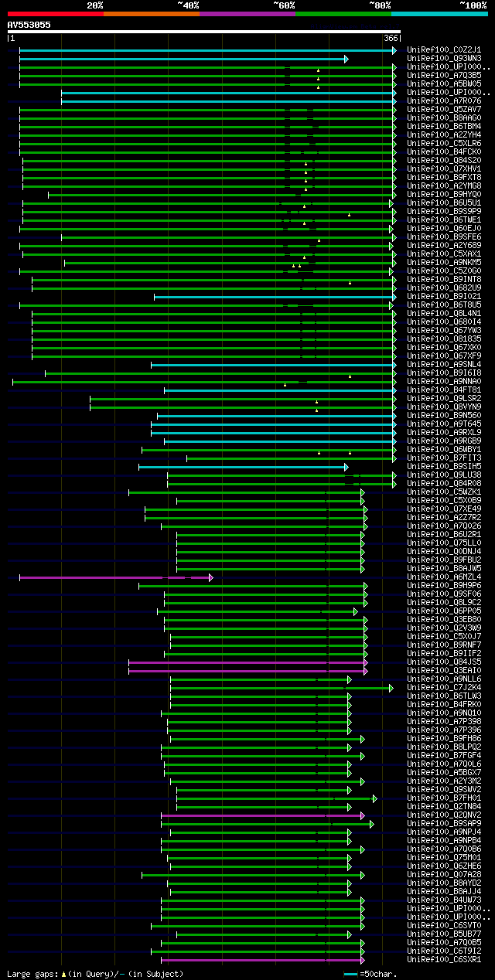Click the red 20% identity legend segment
Viewport: 495px width, 980px height.
coord(55,14)
